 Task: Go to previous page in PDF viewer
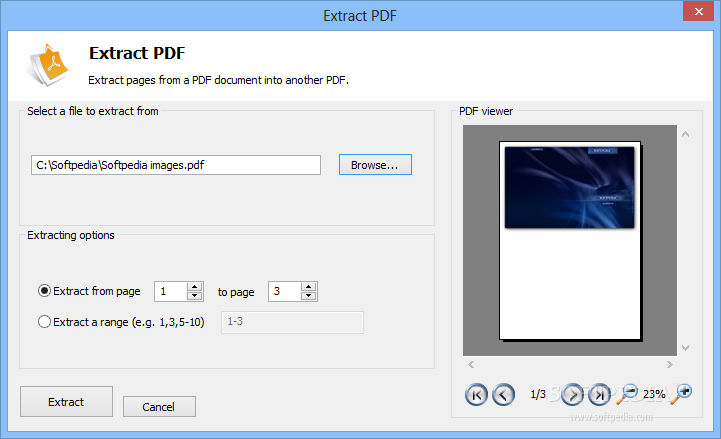(503, 394)
